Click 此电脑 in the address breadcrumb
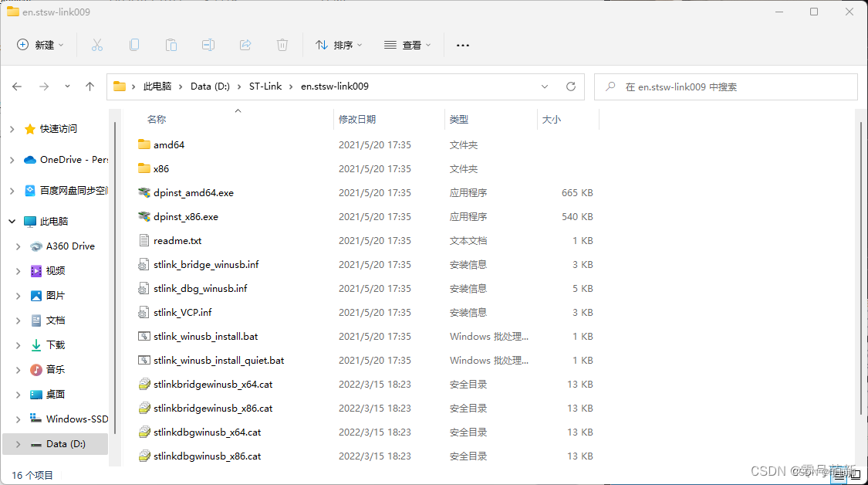868x485 pixels. [x=157, y=86]
